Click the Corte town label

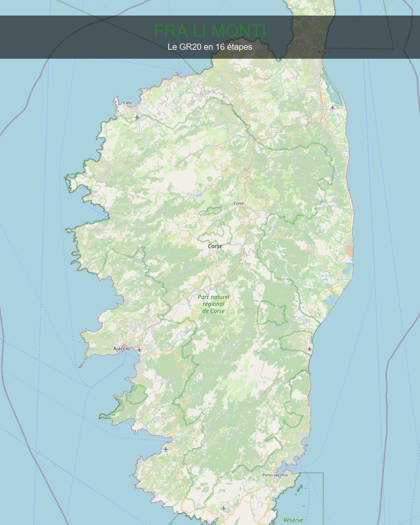pos(238,203)
